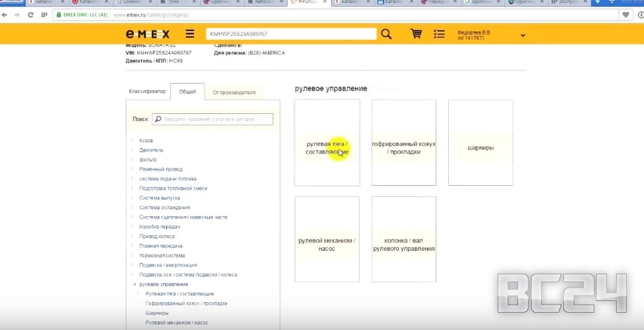644x330 pixels.
Task: Click the browser reload button
Action: pos(30,14)
